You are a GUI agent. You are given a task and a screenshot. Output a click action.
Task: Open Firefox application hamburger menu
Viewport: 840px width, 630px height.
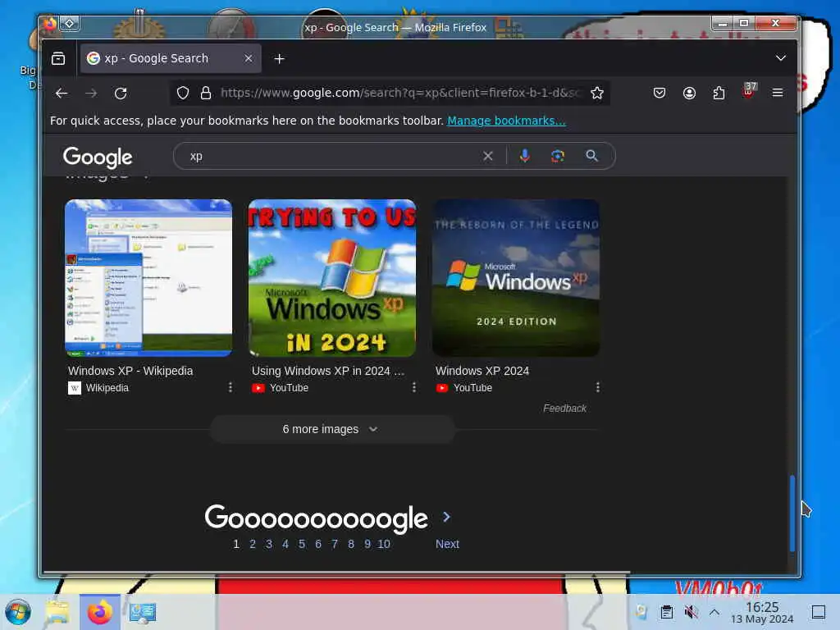778,93
